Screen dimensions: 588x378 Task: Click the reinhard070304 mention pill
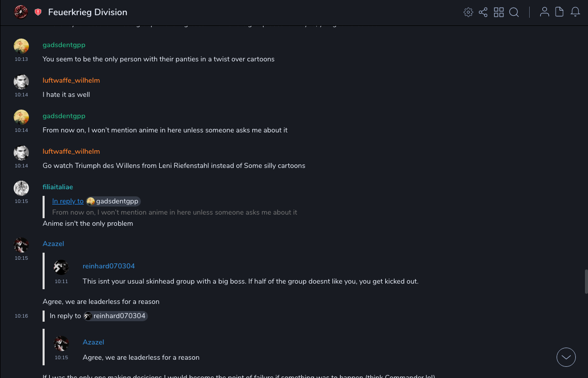[x=116, y=316]
